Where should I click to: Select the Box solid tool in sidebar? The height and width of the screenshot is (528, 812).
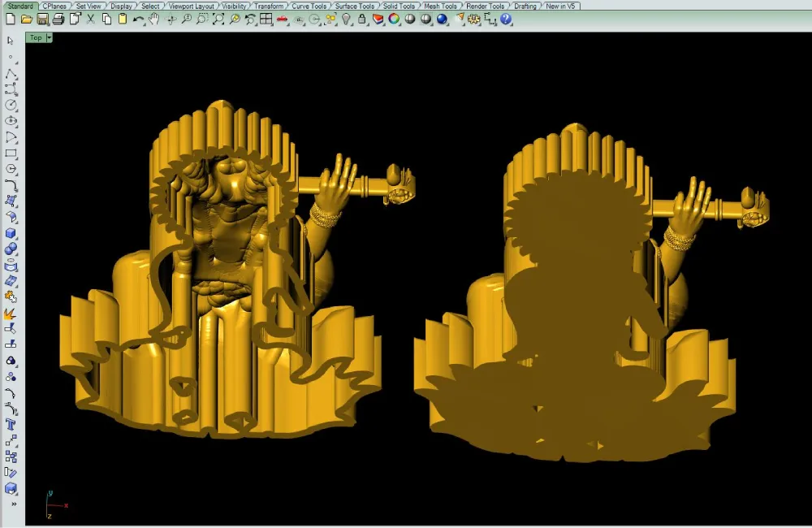pyautogui.click(x=11, y=233)
